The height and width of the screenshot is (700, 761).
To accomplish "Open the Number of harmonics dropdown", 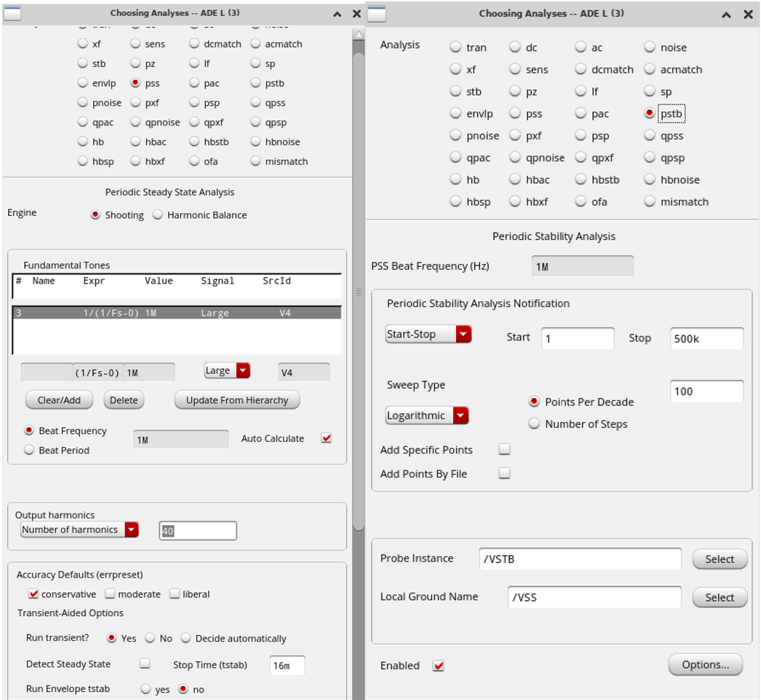I will click(80, 530).
